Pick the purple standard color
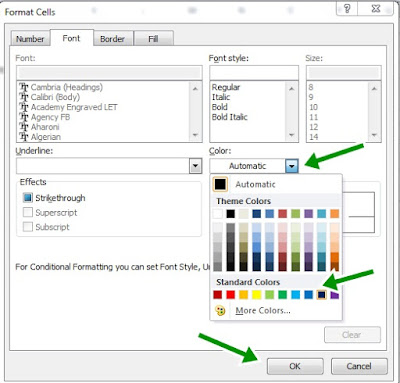The image size is (400, 383). click(x=335, y=295)
